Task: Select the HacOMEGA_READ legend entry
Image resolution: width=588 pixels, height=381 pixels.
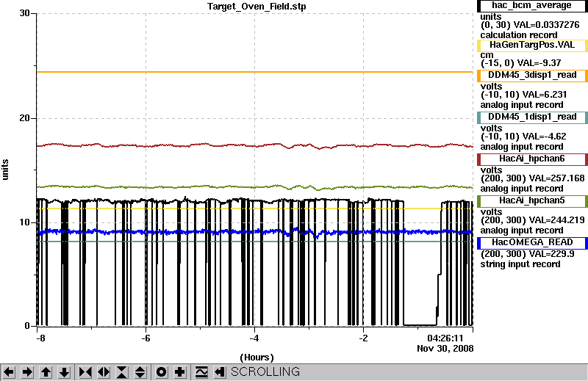Action: 531,243
